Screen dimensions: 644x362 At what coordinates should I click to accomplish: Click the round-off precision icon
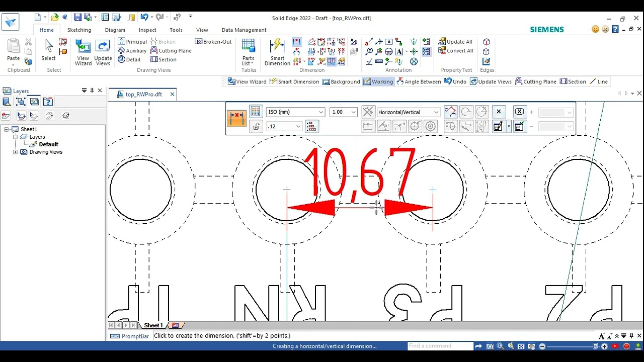(312, 126)
